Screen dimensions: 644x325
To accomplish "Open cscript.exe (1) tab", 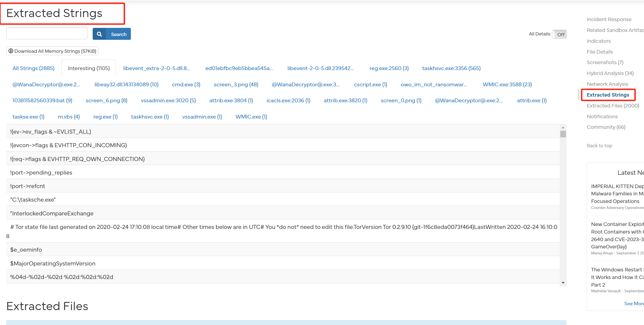I will coord(371,84).
